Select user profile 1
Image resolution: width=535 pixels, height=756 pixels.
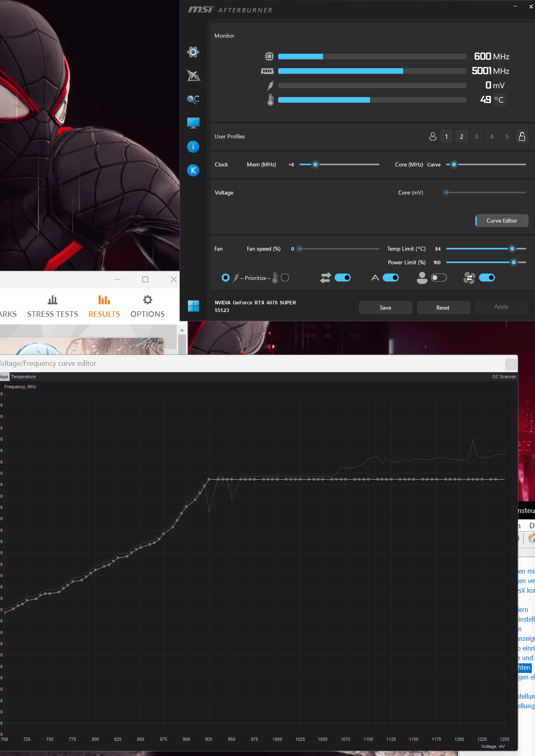tap(446, 136)
